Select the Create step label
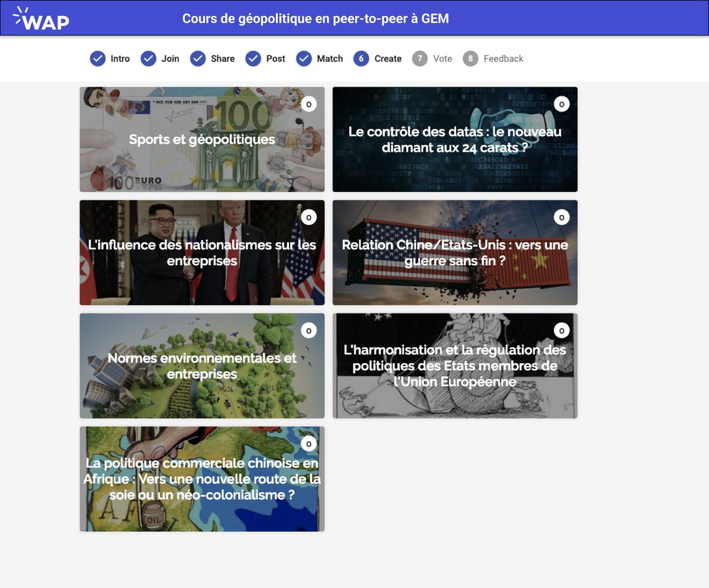The height and width of the screenshot is (588, 709). [x=388, y=58]
